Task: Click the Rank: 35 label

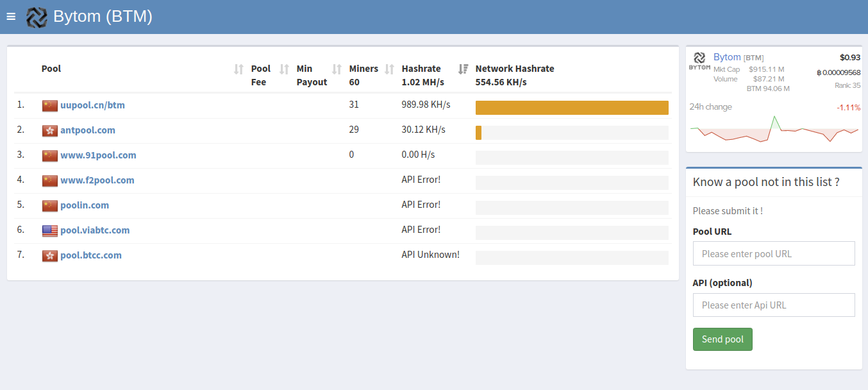Action: (847, 85)
